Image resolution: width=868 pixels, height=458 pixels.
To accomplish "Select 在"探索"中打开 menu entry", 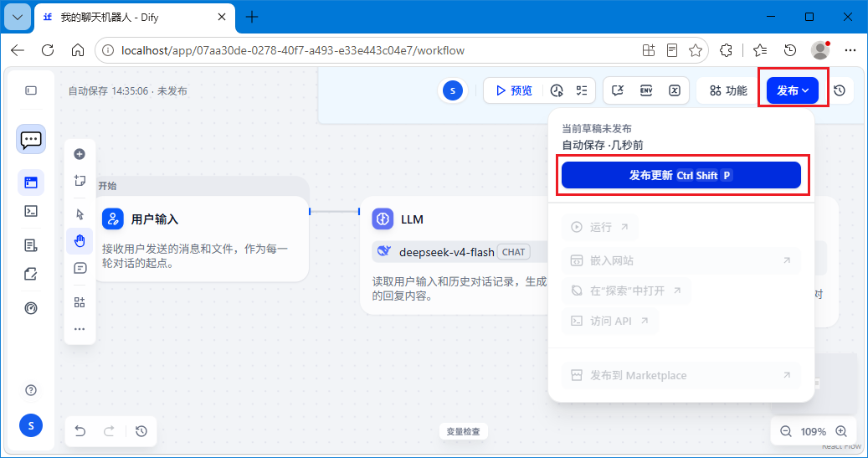I will click(626, 291).
